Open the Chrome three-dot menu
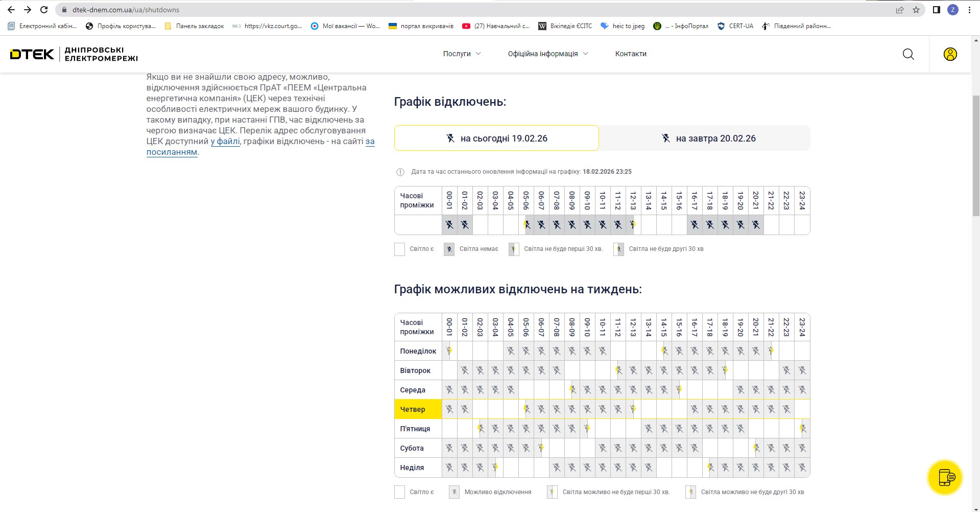Image resolution: width=980 pixels, height=512 pixels. tap(969, 10)
